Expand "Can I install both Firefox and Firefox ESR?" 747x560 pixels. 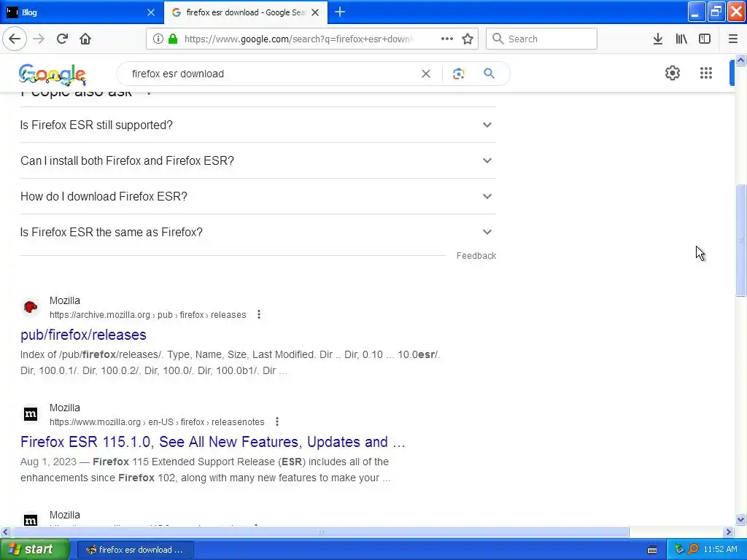click(258, 160)
